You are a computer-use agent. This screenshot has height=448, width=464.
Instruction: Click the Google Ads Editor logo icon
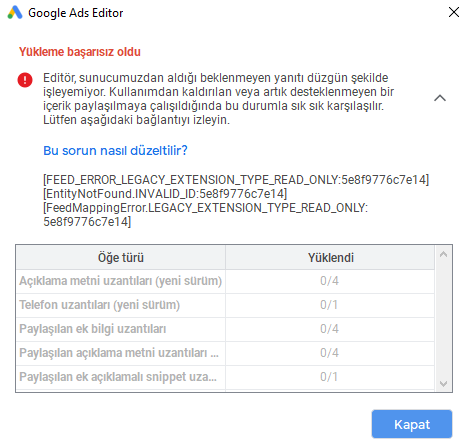click(15, 13)
